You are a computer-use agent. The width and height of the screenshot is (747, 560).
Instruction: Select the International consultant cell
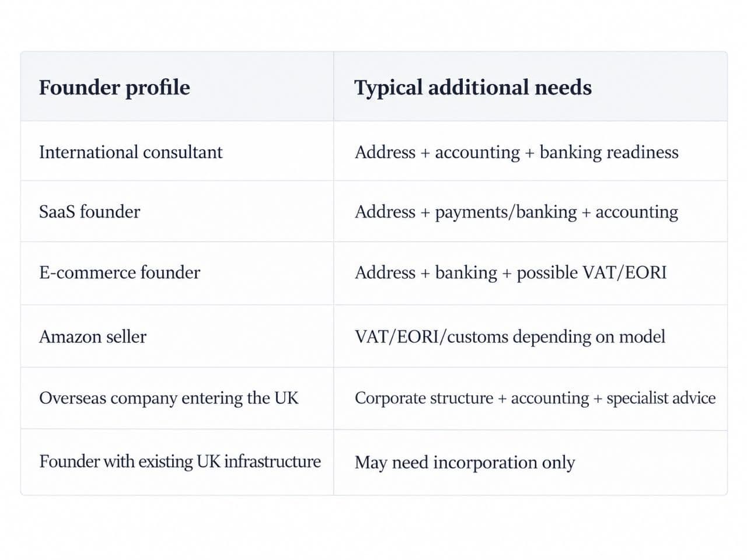tap(177, 152)
